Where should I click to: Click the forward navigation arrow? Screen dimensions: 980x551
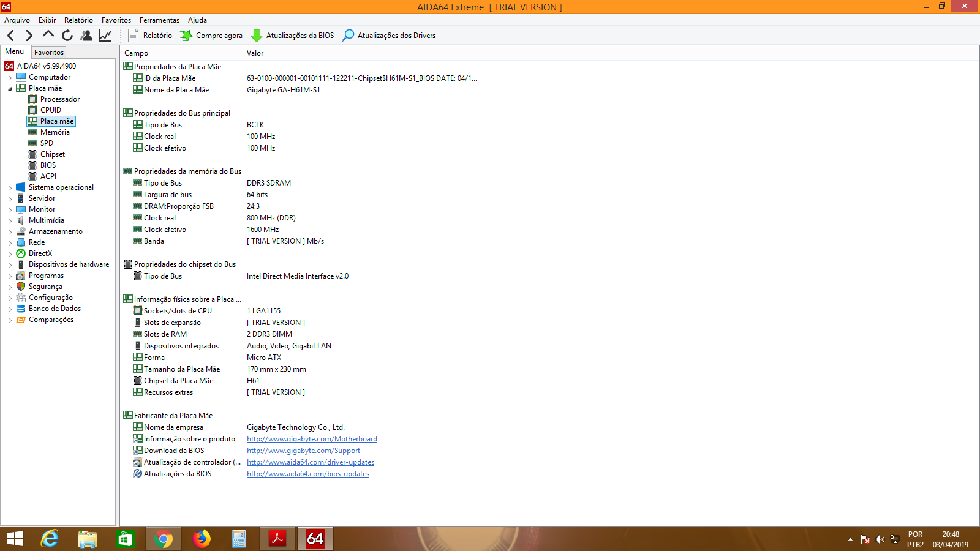(29, 36)
